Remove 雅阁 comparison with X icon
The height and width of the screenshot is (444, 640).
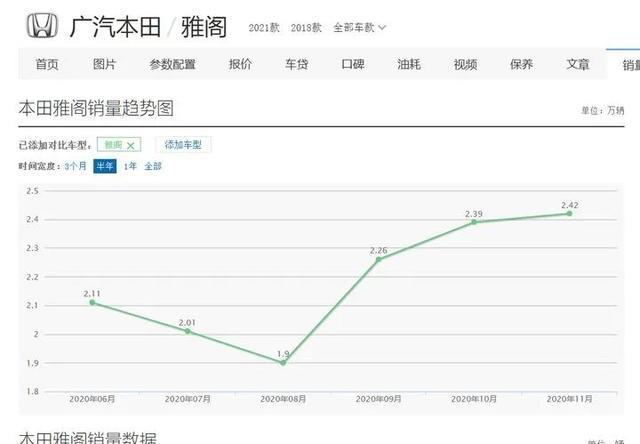(131, 146)
